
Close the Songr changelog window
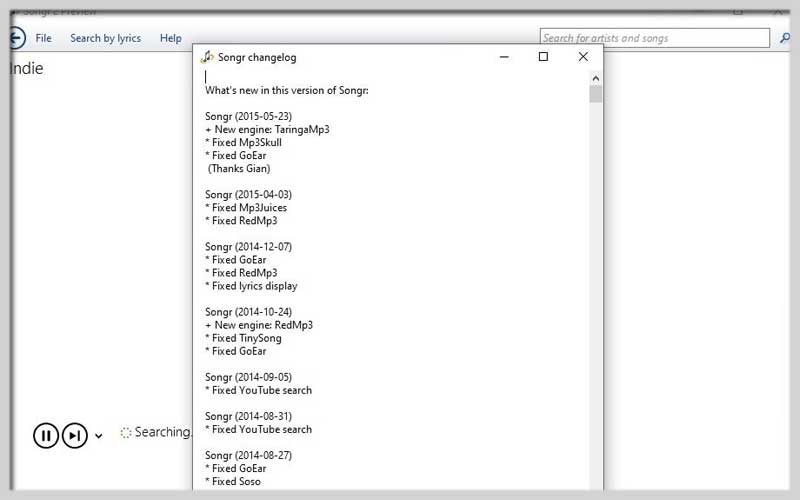[x=583, y=57]
